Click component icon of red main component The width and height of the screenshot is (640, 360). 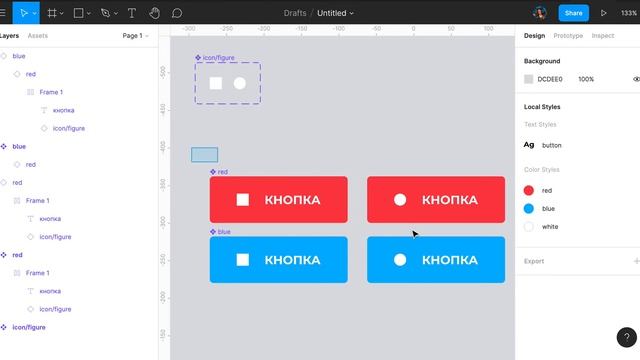tap(3, 255)
